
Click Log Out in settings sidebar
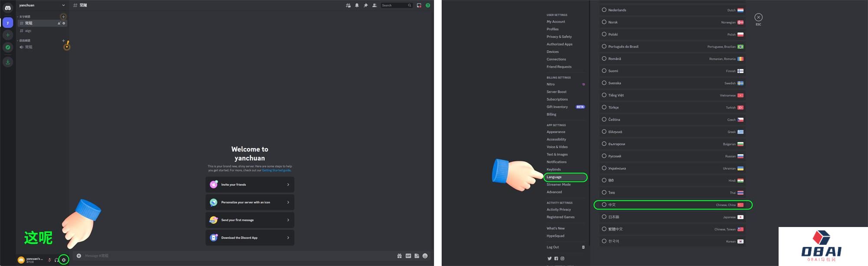pos(553,247)
